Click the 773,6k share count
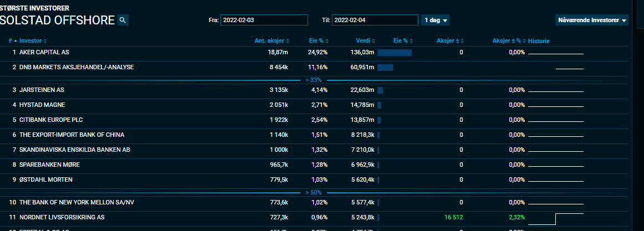Screen dimensions: 644x231 click(278, 202)
